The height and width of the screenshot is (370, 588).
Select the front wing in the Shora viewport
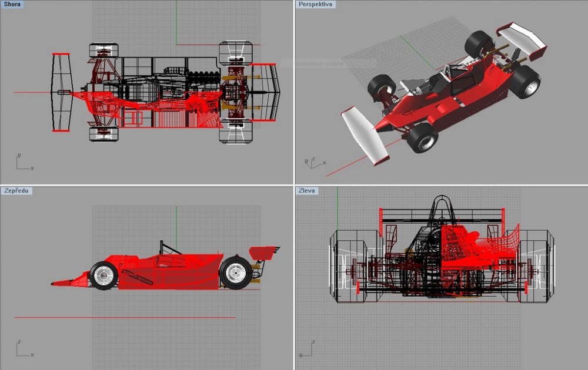[61, 93]
